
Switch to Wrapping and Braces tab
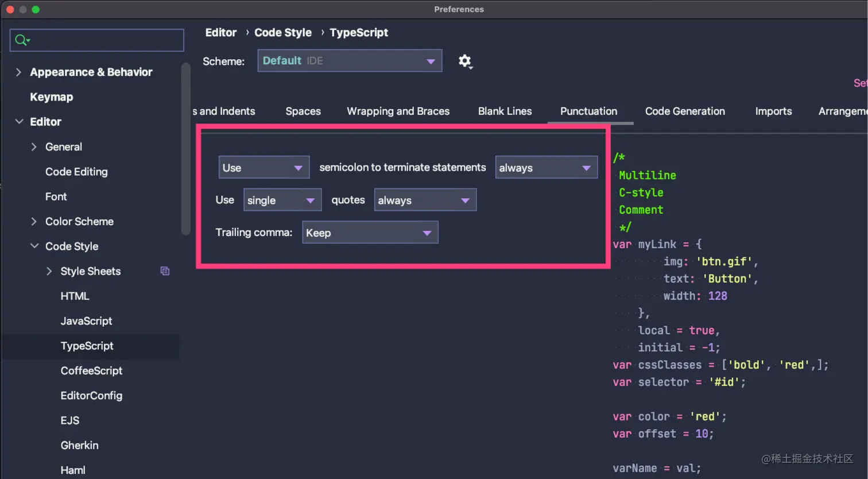[x=398, y=111]
